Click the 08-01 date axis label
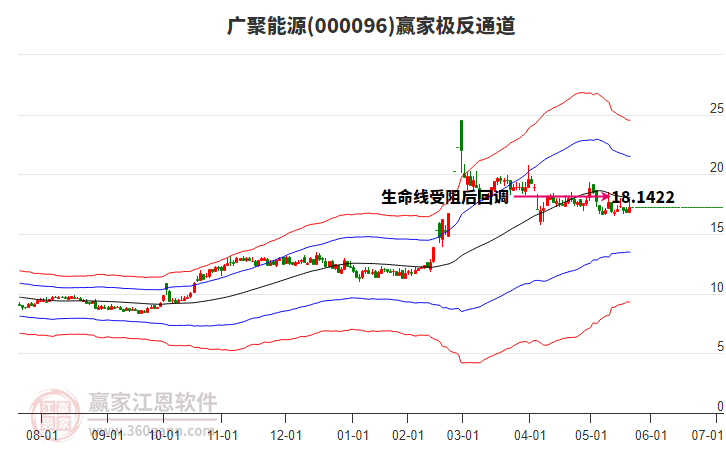 click(42, 436)
